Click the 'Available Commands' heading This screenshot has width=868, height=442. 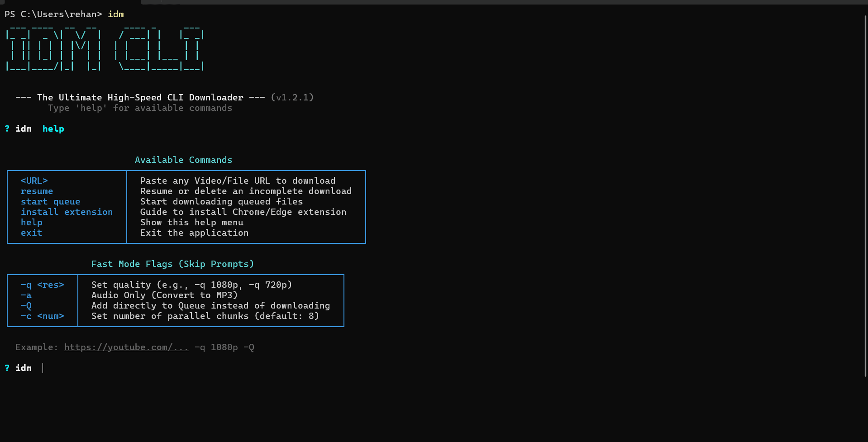tap(183, 160)
